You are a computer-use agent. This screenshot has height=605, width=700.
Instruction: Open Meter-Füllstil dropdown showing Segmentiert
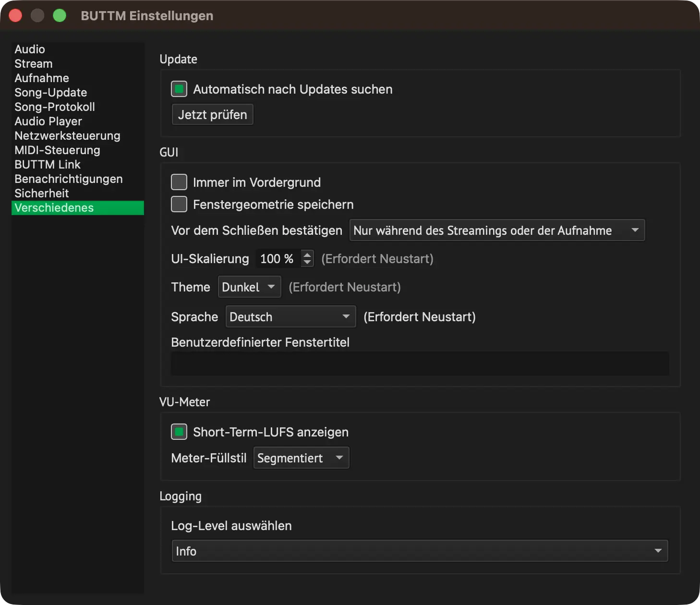tap(302, 458)
